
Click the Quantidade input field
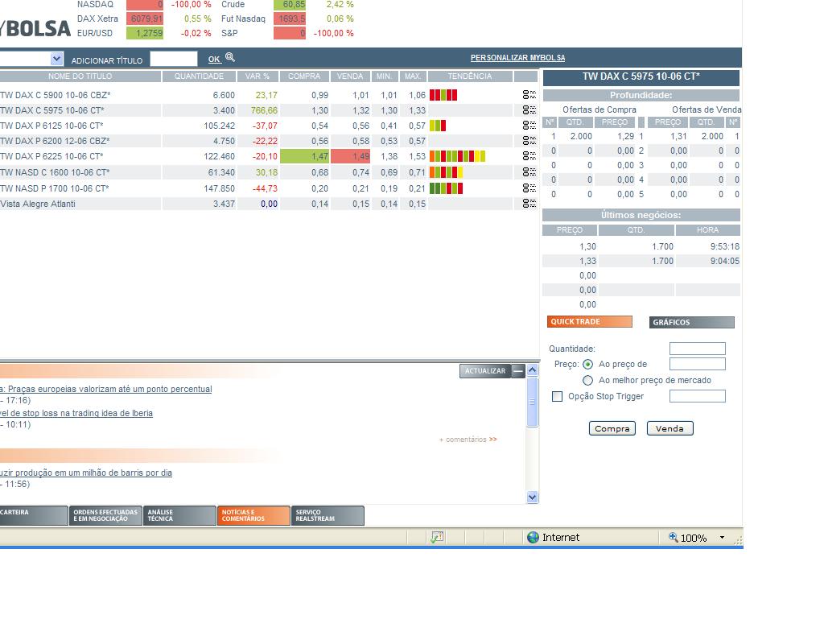pyautogui.click(x=698, y=349)
